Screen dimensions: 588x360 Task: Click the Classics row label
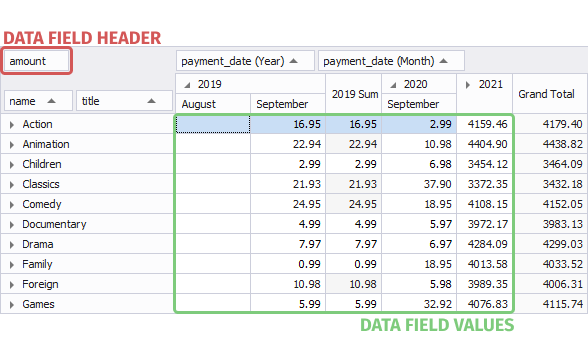pos(40,184)
